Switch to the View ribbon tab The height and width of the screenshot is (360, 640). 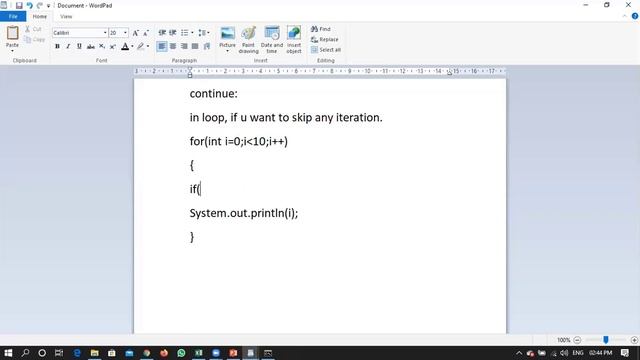pos(66,16)
